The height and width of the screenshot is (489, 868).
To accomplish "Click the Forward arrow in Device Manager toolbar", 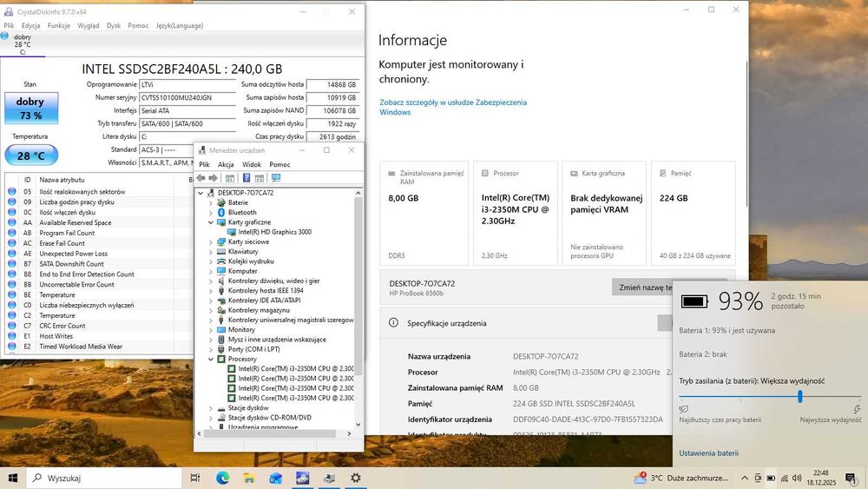I will pos(213,178).
